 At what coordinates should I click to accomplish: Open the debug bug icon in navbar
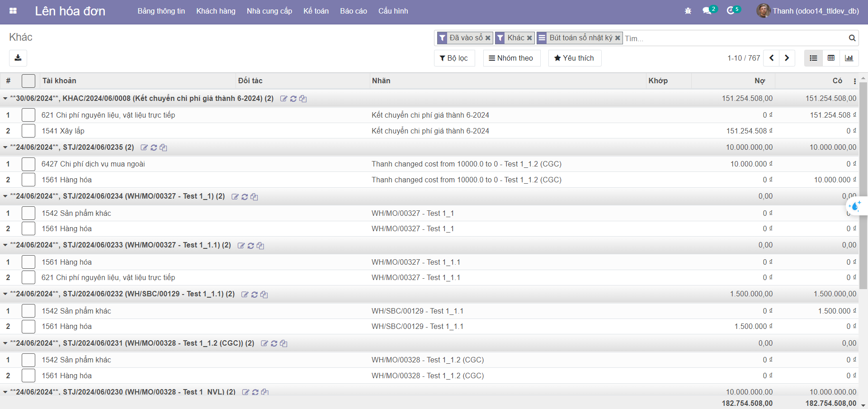pyautogui.click(x=688, y=11)
